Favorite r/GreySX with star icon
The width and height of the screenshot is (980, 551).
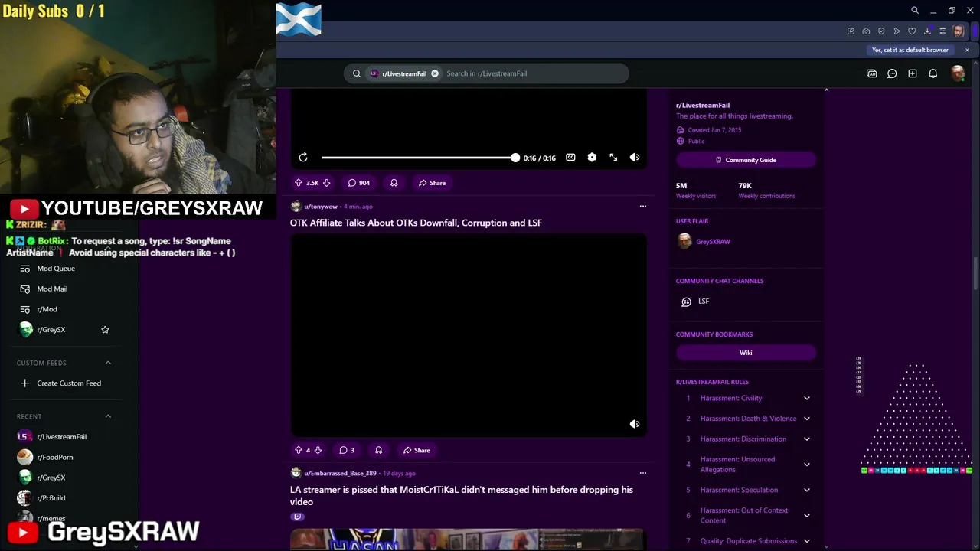105,330
